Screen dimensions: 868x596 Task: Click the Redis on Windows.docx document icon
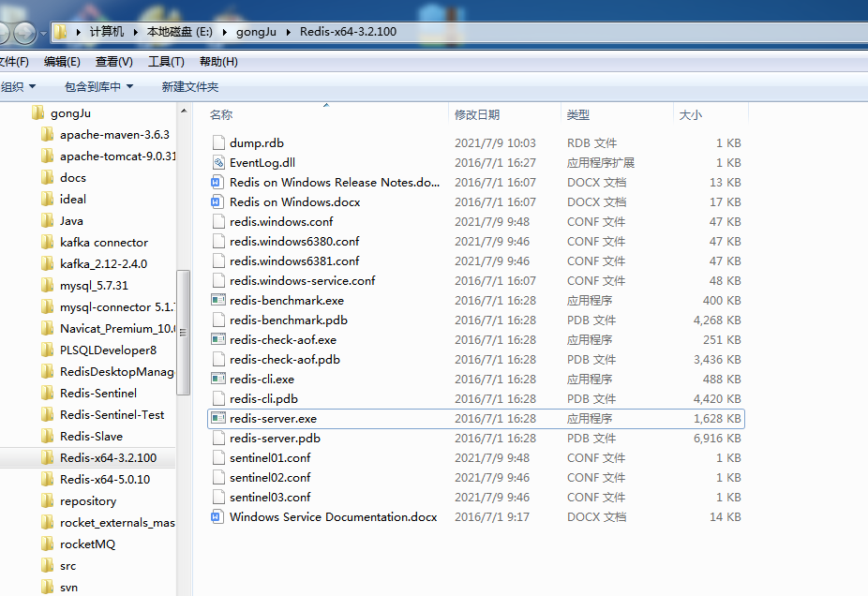(x=217, y=202)
